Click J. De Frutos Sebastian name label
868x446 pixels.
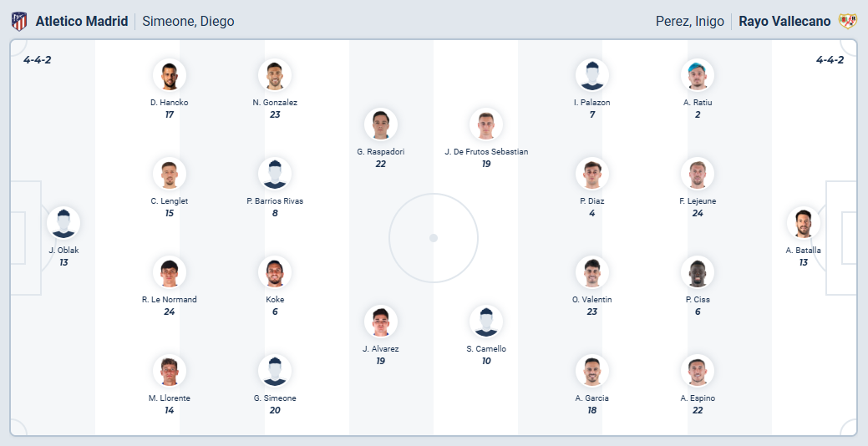pyautogui.click(x=486, y=151)
